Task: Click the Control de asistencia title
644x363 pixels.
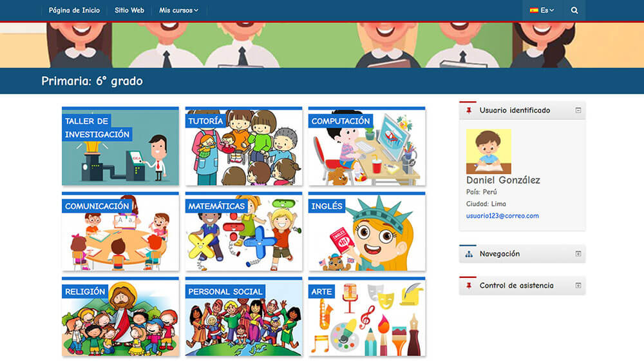Action: pyautogui.click(x=516, y=285)
